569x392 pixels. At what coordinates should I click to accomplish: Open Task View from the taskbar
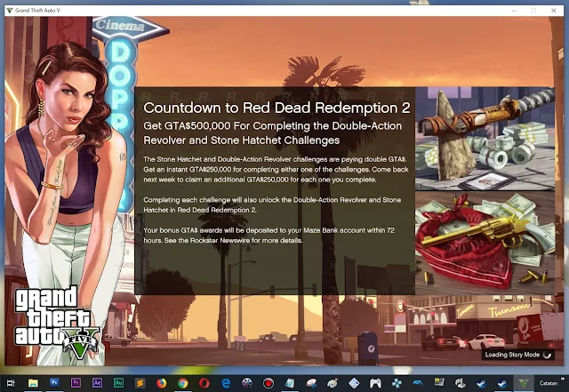[x=11, y=383]
